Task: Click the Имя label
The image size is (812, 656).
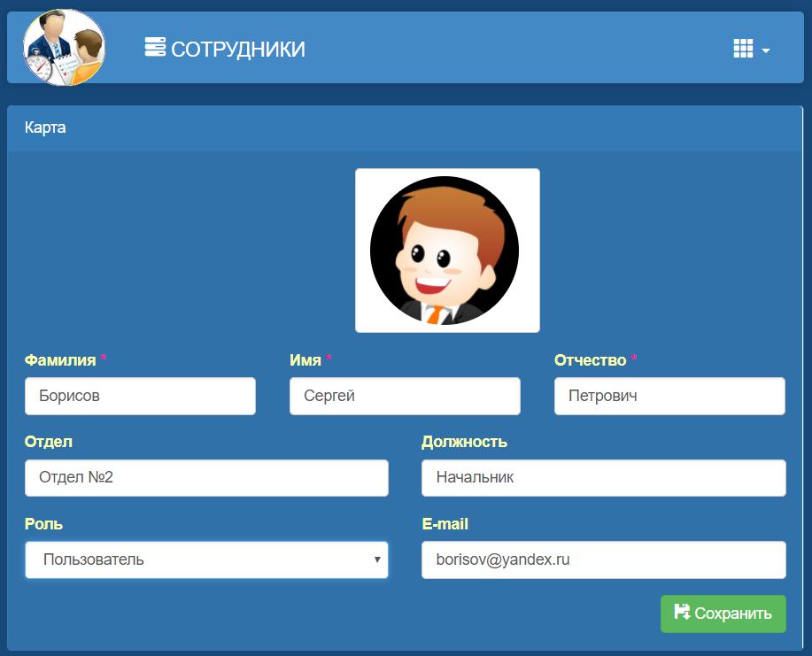Action: pos(305,359)
